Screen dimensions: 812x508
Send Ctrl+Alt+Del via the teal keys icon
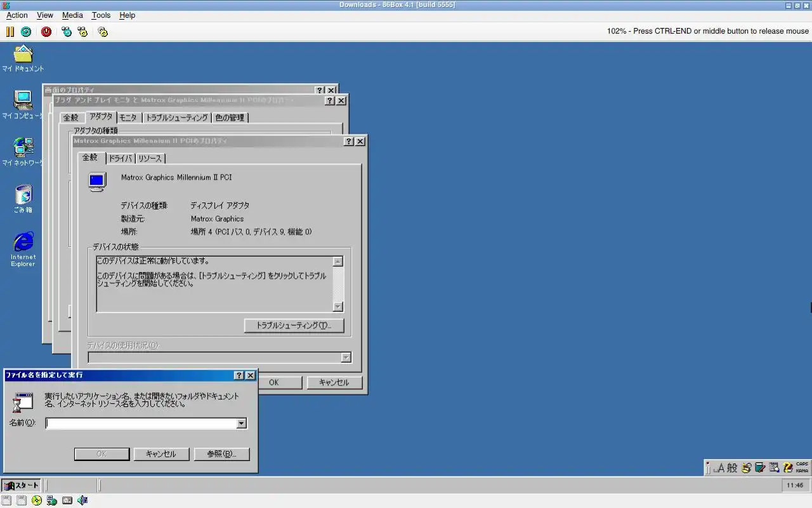click(x=67, y=31)
